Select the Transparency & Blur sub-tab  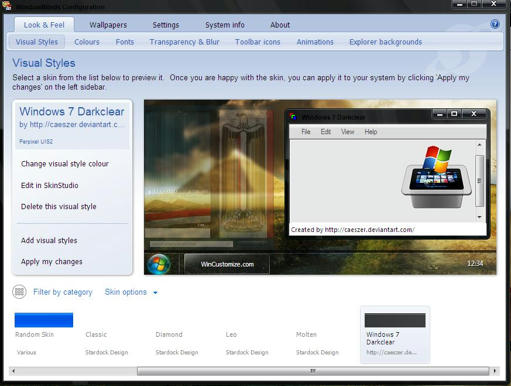(184, 42)
